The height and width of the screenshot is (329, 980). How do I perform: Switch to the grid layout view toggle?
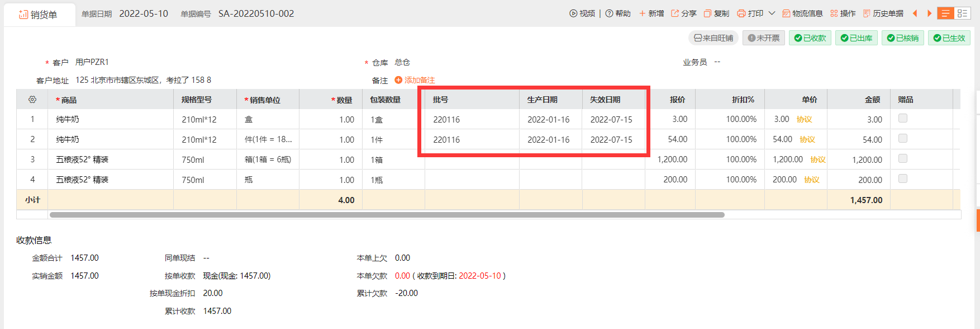click(x=962, y=13)
